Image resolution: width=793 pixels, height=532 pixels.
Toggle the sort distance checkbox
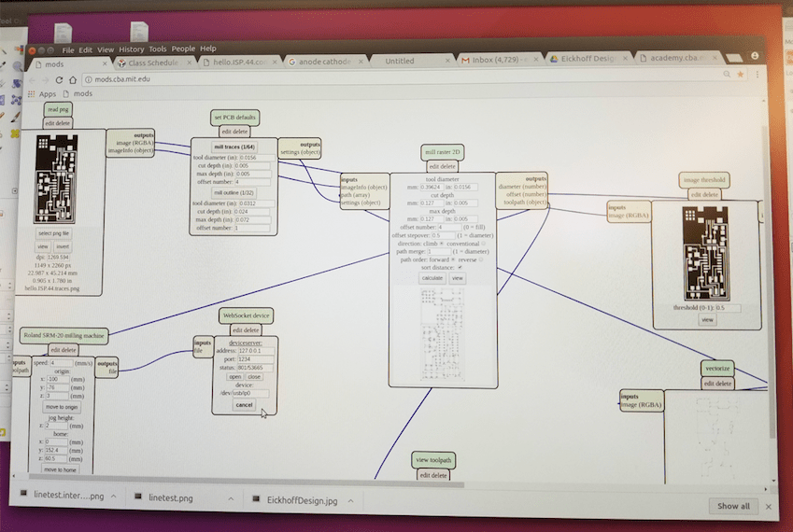[x=460, y=267]
